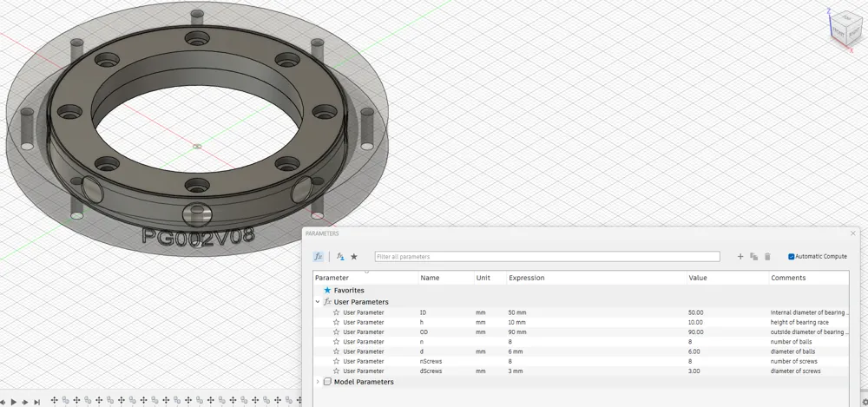
Task: Click the PG002V08 embossed text on model
Action: 198,236
